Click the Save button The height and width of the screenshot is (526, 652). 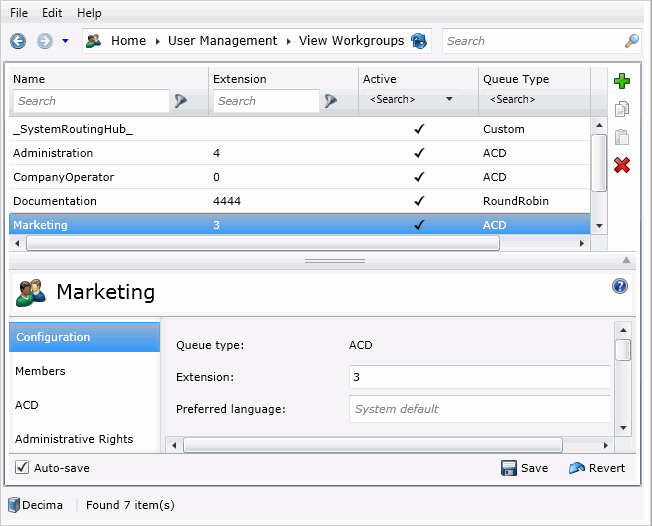tap(524, 468)
